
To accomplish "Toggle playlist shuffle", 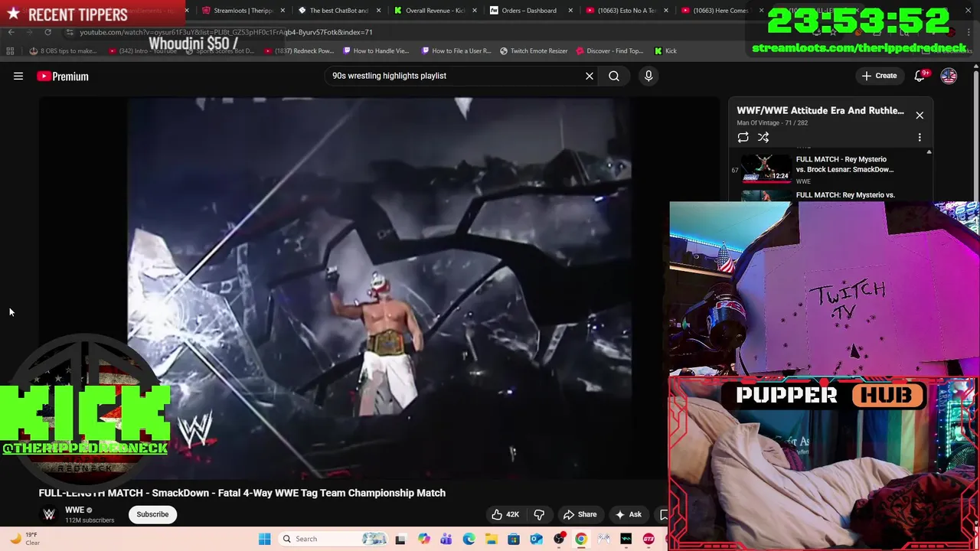I will [x=763, y=138].
